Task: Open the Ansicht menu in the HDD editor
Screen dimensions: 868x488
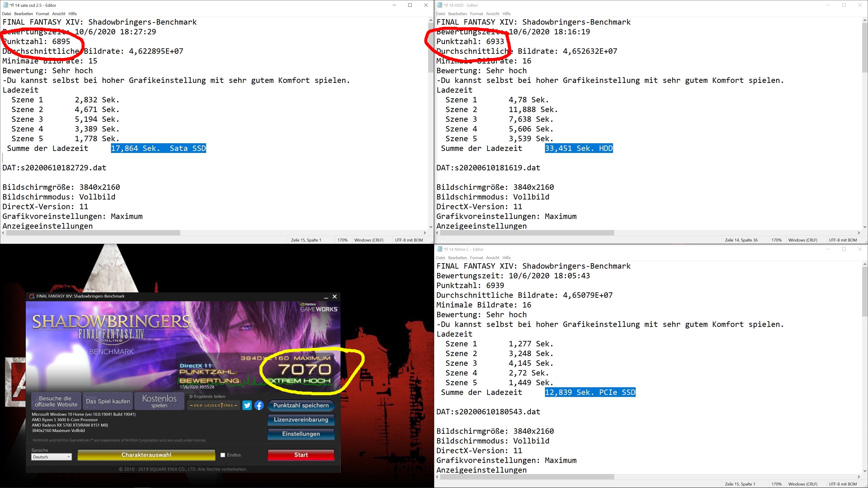Action: (492, 14)
